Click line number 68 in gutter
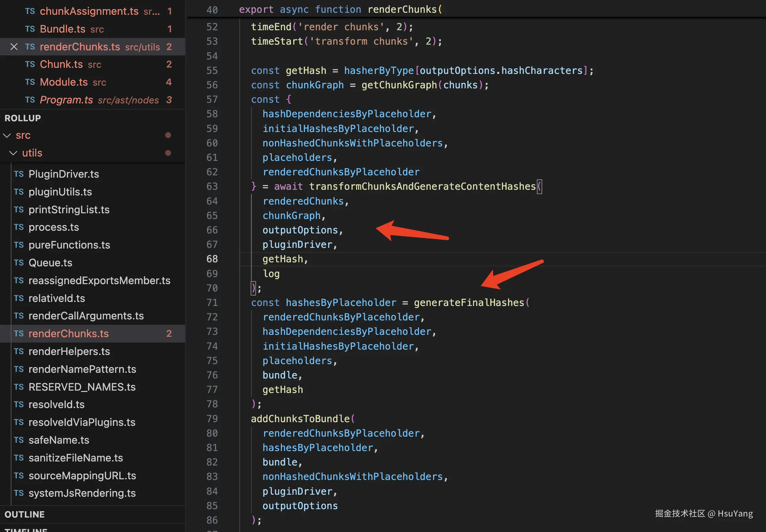The image size is (766, 532). pos(212,259)
